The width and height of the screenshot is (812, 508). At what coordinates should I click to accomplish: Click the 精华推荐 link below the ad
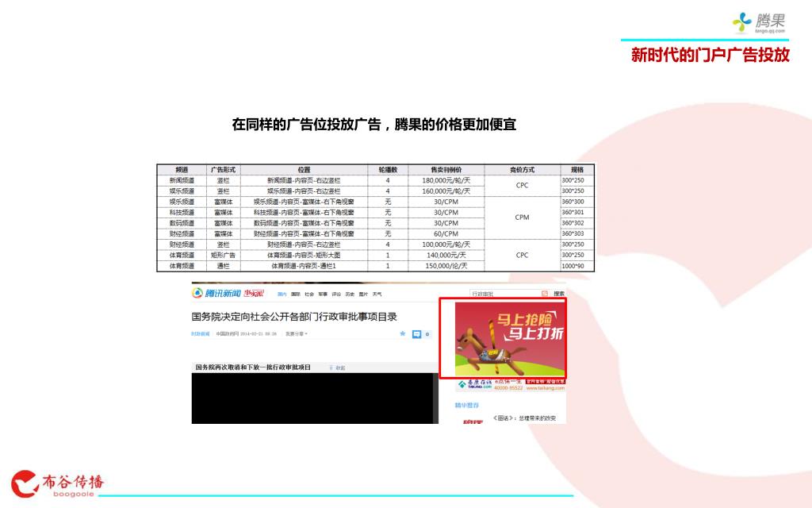point(466,406)
